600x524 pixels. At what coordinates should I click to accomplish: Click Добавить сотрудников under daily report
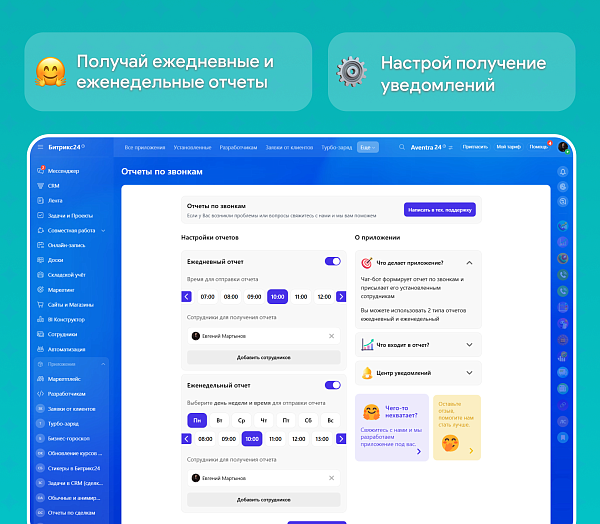pos(264,357)
